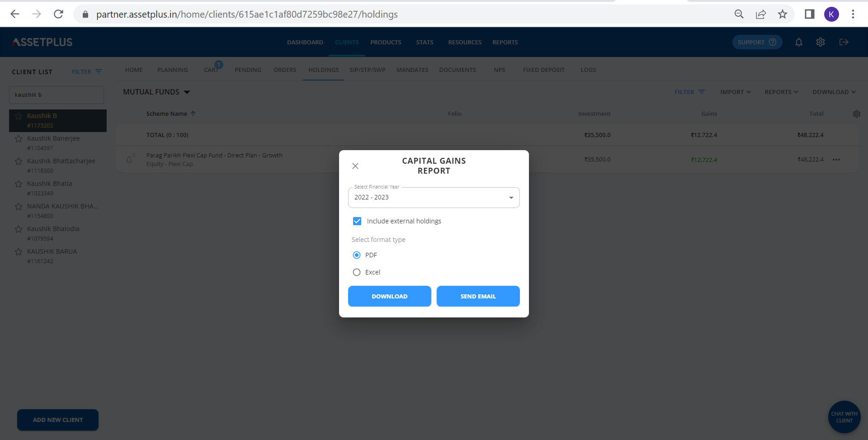Toggle Include external holdings checkbox

(357, 221)
